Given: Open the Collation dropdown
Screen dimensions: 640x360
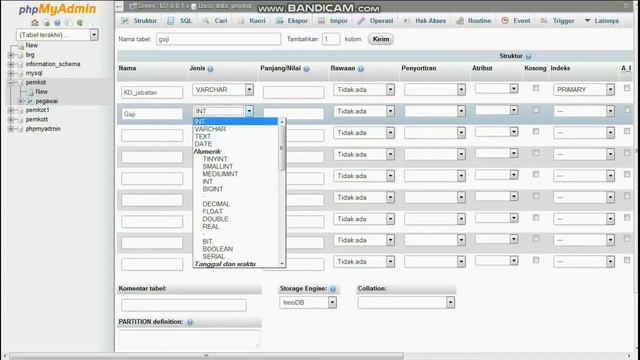Looking at the screenshot, I should [x=406, y=302].
